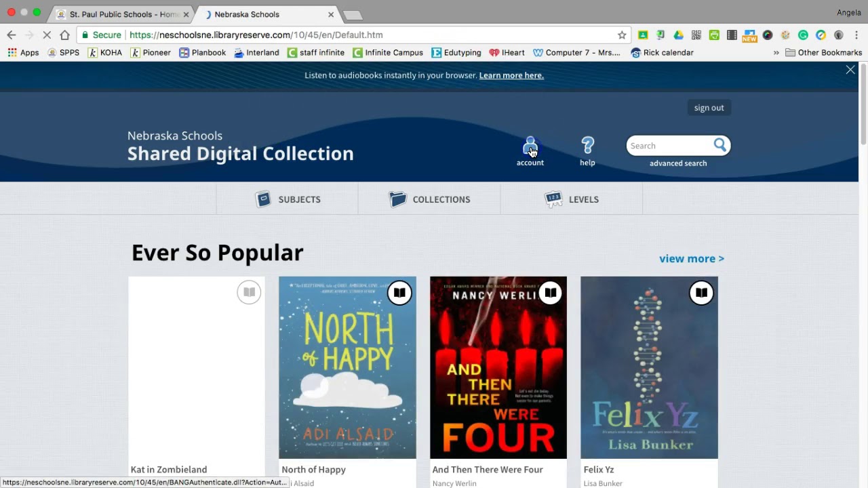This screenshot has height=488, width=868.
Task: Open the Infinite Campus bookmark
Action: pos(387,52)
